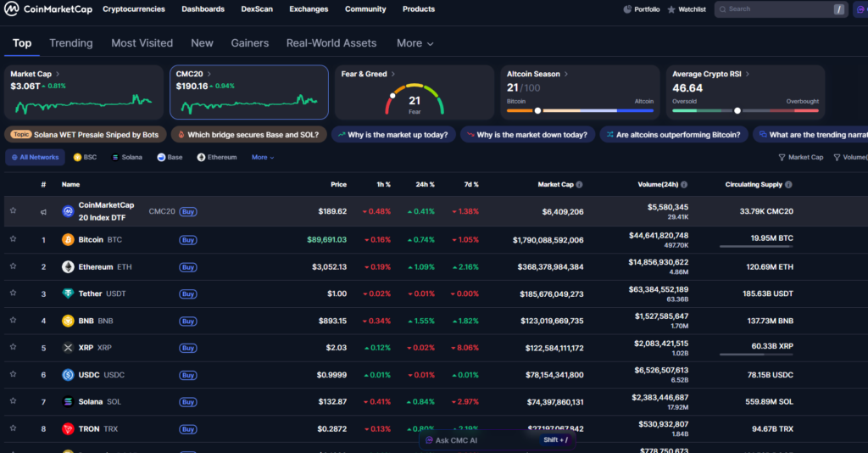Click the TRON coin icon
868x453 pixels.
click(x=68, y=429)
